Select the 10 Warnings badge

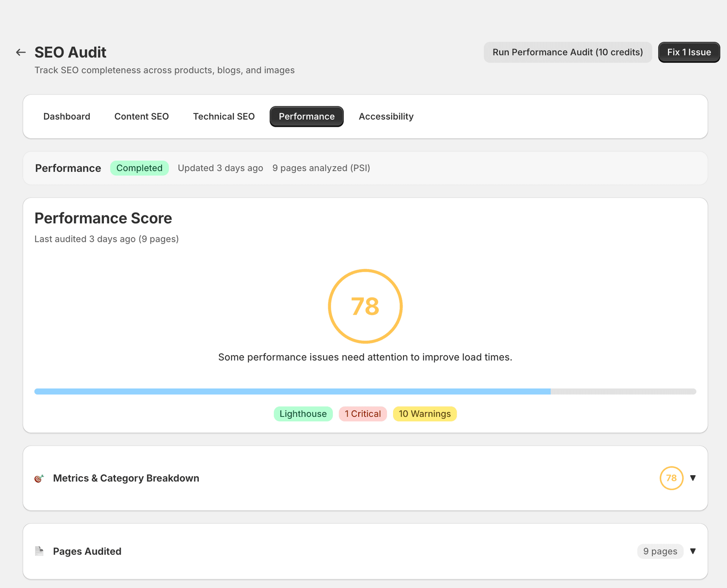[424, 413]
